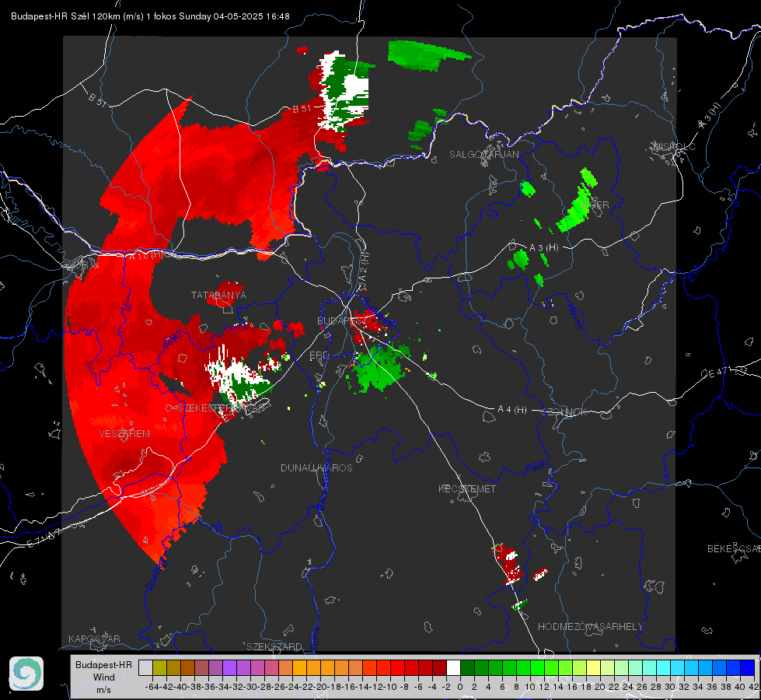
Task: Select the DUNAUJVAROS city label
Action: click(316, 467)
